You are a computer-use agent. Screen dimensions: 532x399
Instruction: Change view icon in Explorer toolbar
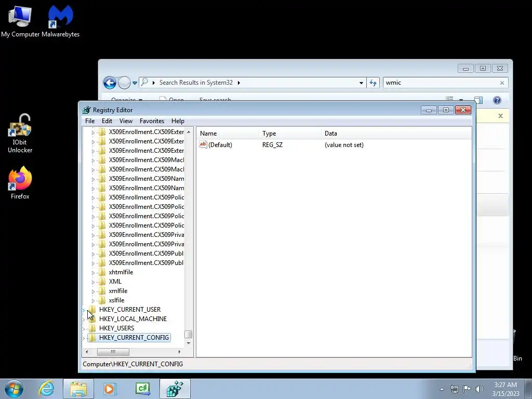449,99
